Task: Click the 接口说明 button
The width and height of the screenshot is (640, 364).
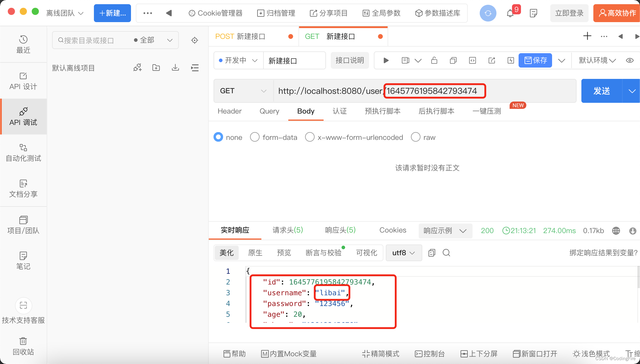Action: [350, 61]
